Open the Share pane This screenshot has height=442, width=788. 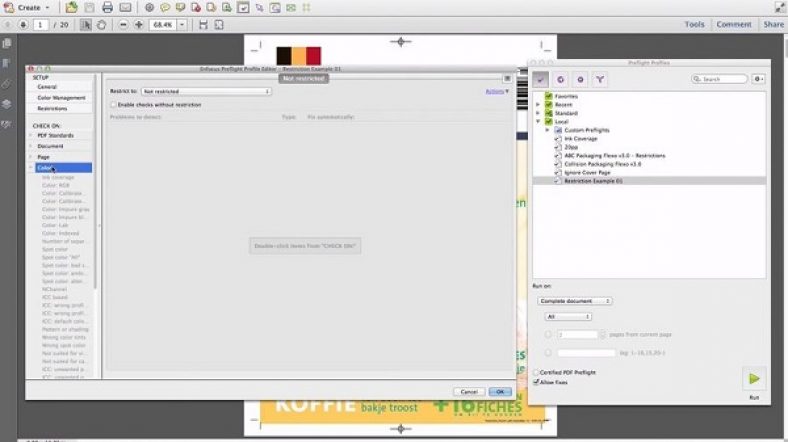[x=773, y=24]
